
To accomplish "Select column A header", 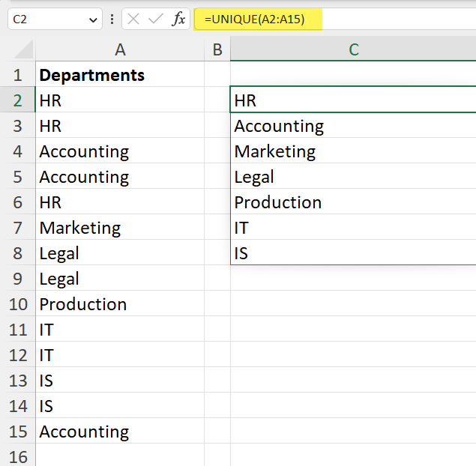I will click(120, 49).
